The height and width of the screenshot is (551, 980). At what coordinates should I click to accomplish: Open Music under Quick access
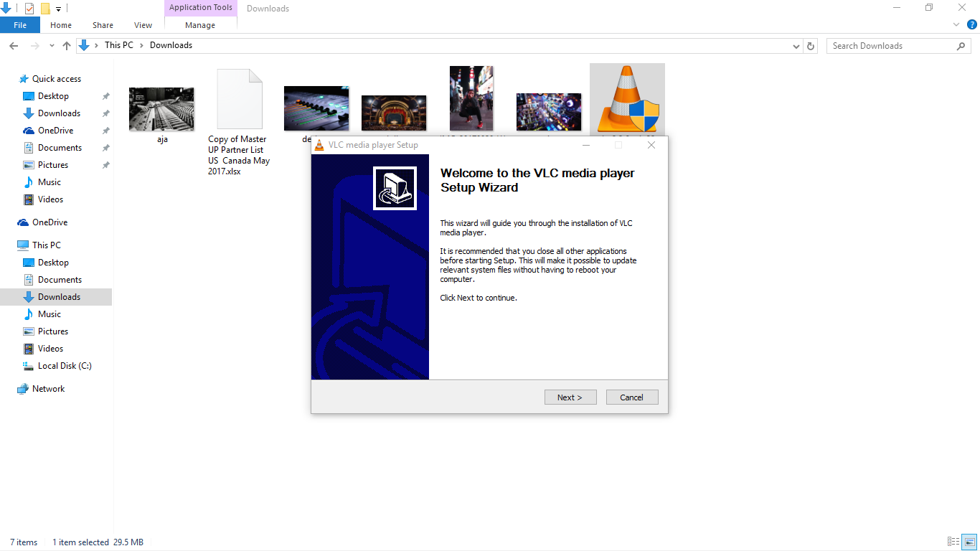(50, 182)
